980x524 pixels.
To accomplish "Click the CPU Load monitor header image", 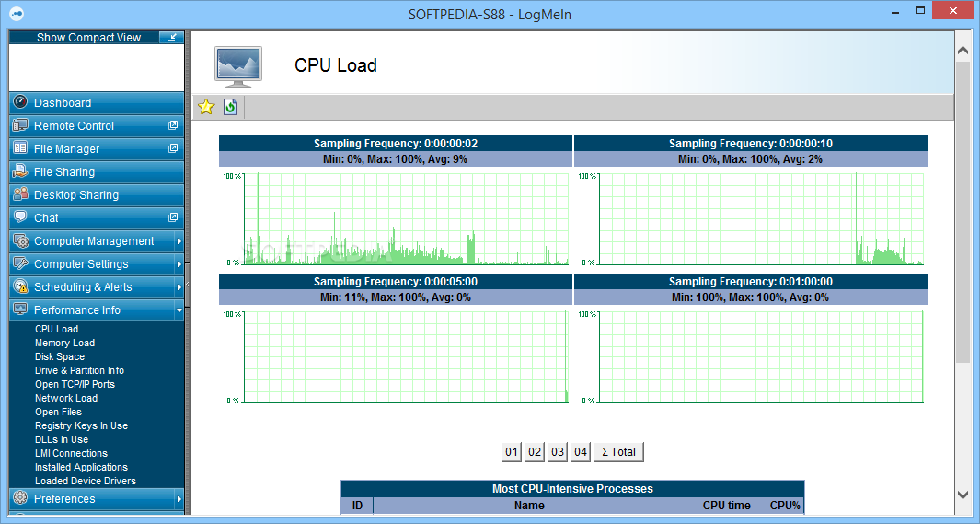I will click(x=238, y=66).
